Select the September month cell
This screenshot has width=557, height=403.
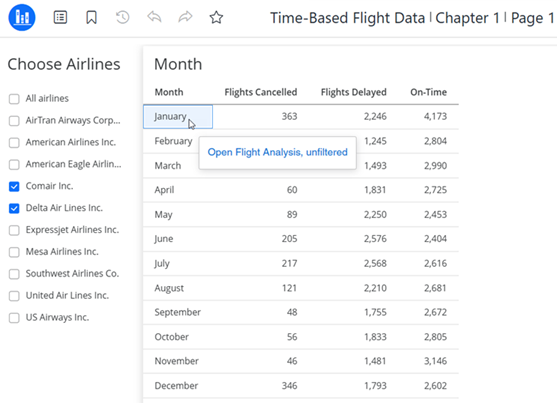(x=178, y=312)
